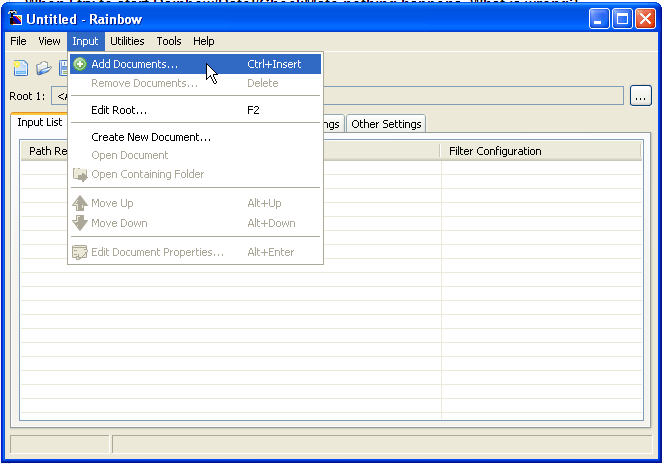The width and height of the screenshot is (662, 464).
Task: Open the Utilities menu
Action: pos(127,41)
